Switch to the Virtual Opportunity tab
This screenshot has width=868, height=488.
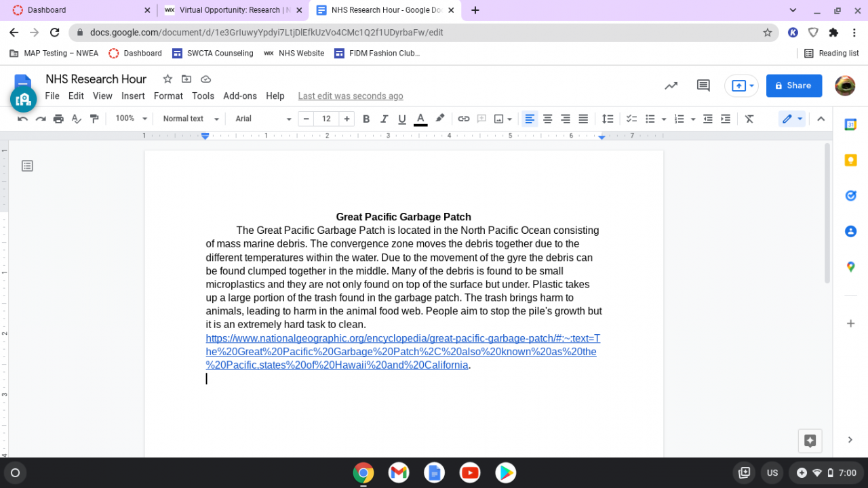(229, 10)
